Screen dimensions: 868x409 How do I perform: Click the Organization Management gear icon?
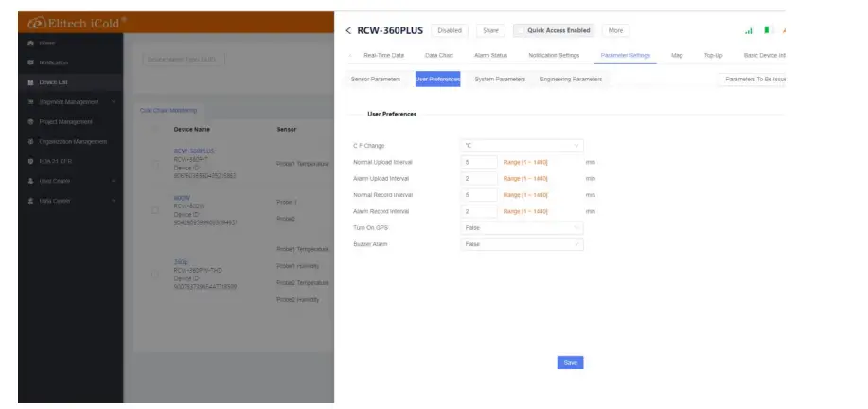(30, 142)
